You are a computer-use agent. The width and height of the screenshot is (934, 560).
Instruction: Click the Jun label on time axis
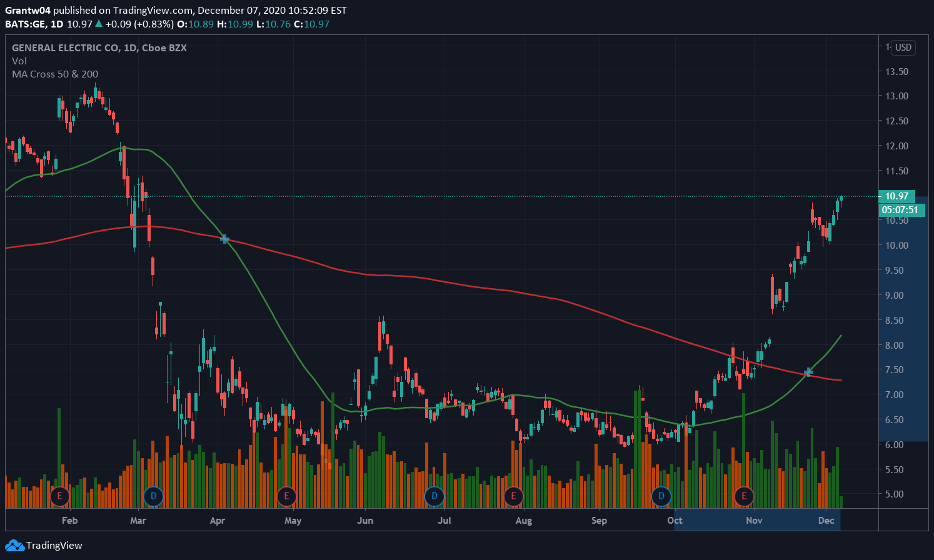(x=365, y=521)
